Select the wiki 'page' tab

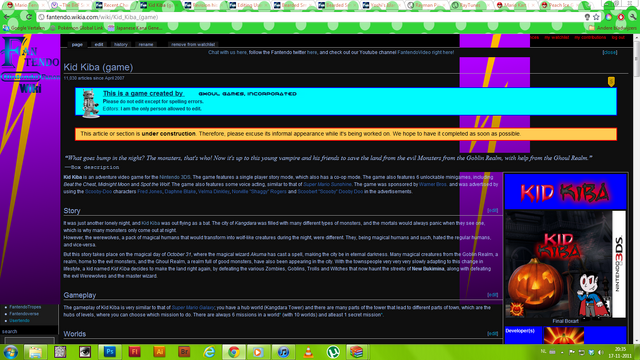tap(77, 44)
